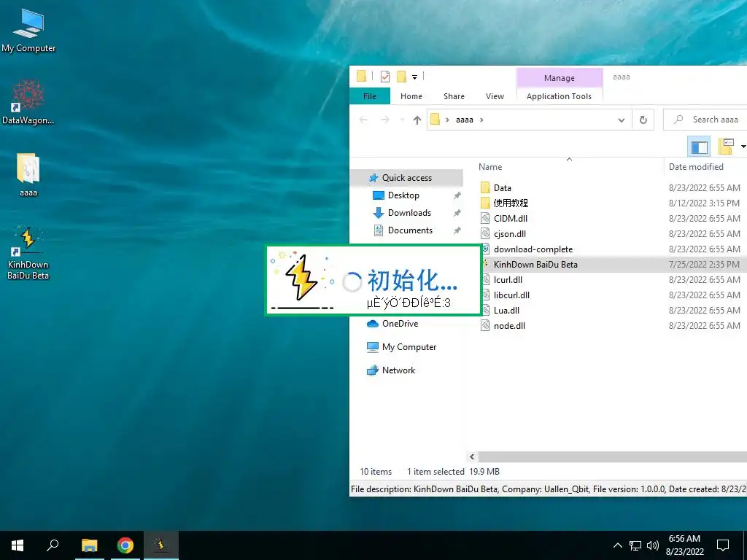747x560 pixels.
Task: Open OneDrive in the navigation pane
Action: (x=400, y=324)
